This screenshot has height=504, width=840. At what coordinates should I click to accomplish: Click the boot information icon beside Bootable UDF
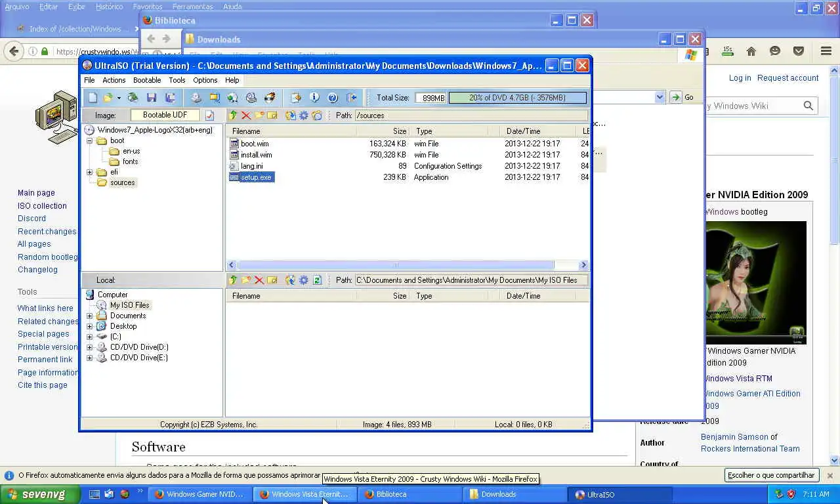tap(209, 115)
